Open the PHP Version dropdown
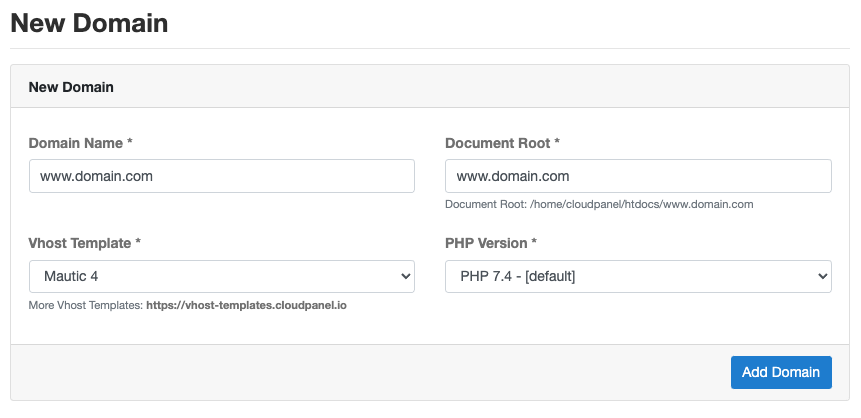 [x=638, y=276]
